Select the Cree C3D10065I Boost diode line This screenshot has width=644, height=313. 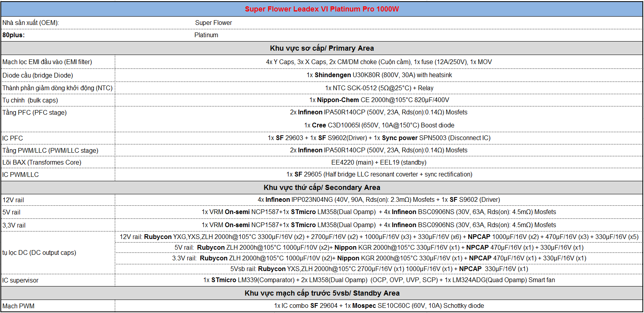pos(379,125)
